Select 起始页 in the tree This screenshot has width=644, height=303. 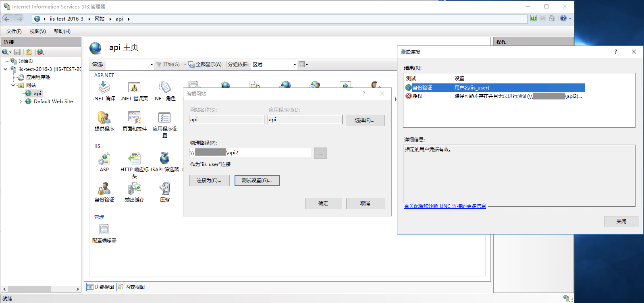click(x=26, y=61)
